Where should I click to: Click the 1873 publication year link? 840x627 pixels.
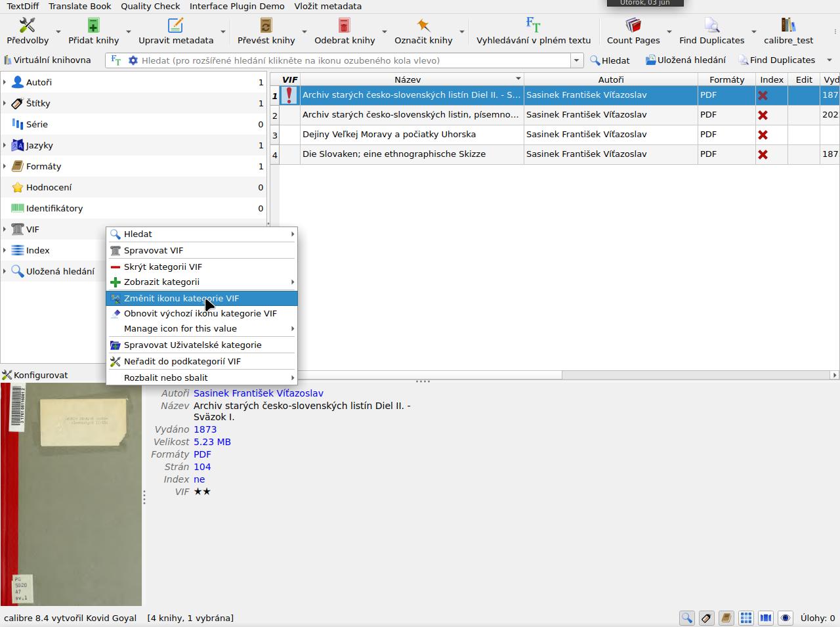[x=205, y=429]
